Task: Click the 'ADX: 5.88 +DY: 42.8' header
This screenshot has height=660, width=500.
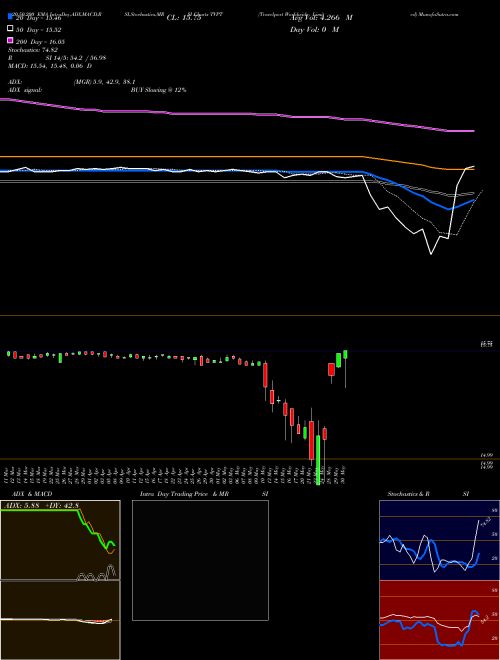Action: click(x=40, y=505)
